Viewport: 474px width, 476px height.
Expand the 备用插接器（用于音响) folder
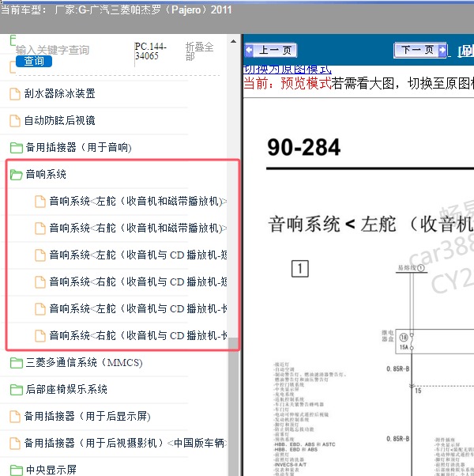[x=78, y=148]
